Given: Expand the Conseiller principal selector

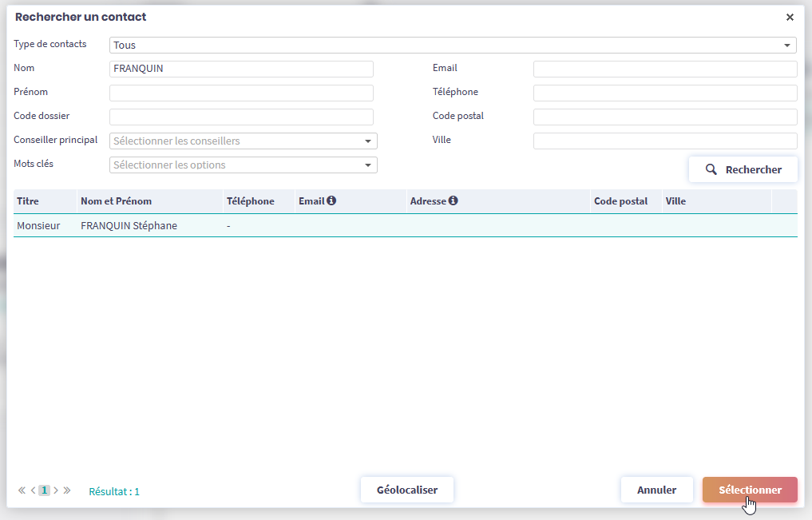Looking at the screenshot, I should coord(243,141).
